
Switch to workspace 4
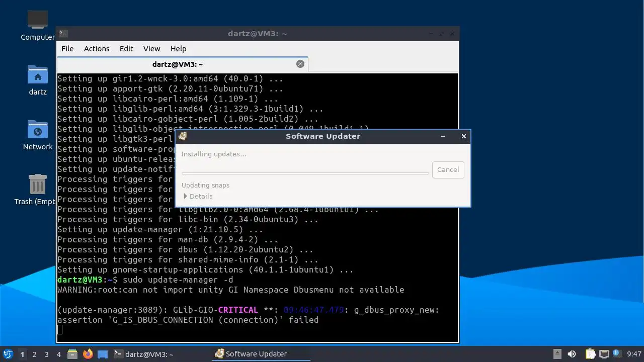click(59, 354)
